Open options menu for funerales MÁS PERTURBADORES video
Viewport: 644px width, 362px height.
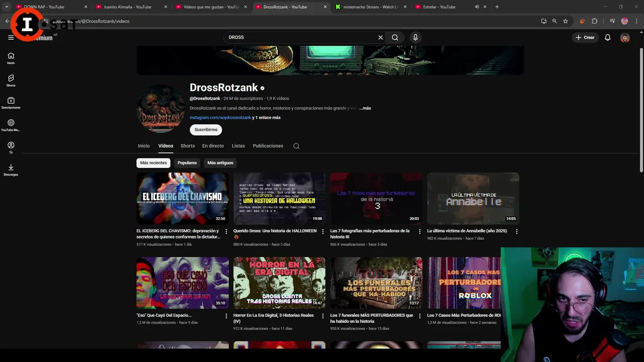click(x=420, y=316)
